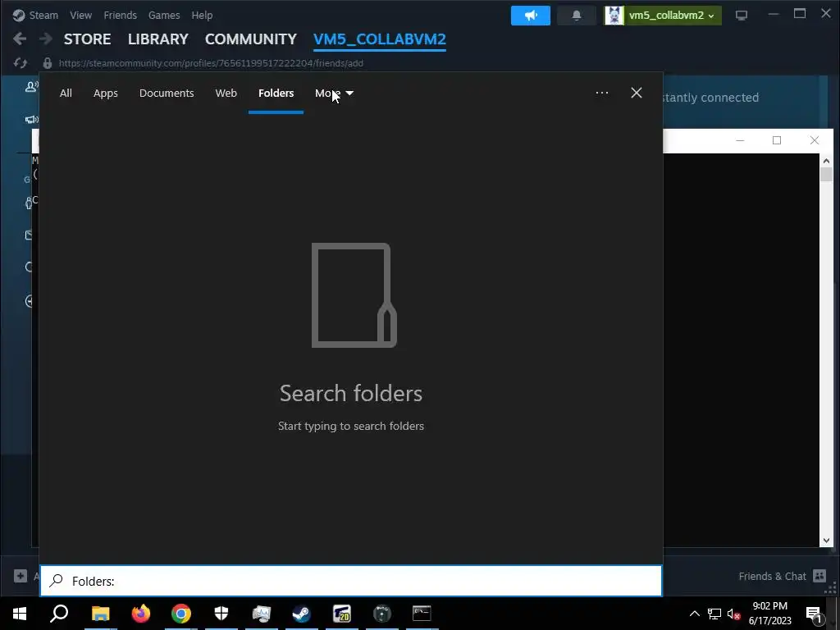Open the Steam menu

[x=43, y=15]
